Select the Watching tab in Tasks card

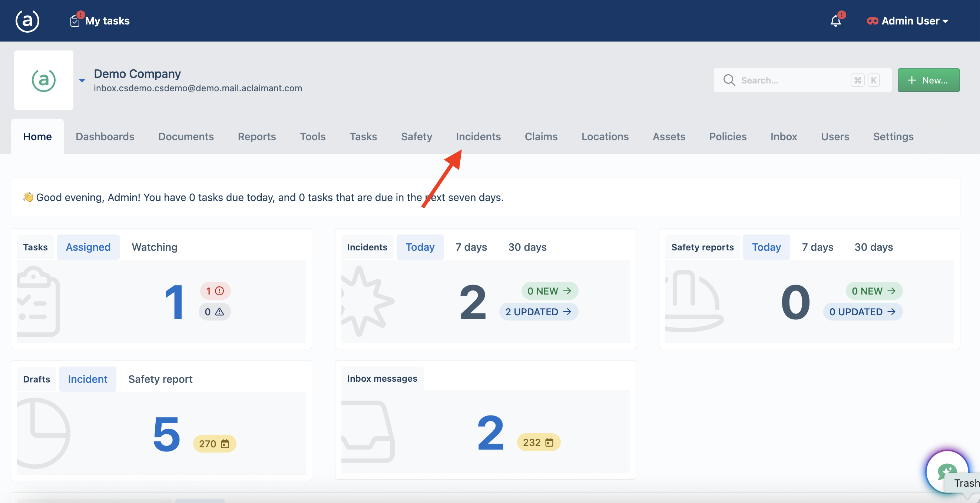(155, 247)
